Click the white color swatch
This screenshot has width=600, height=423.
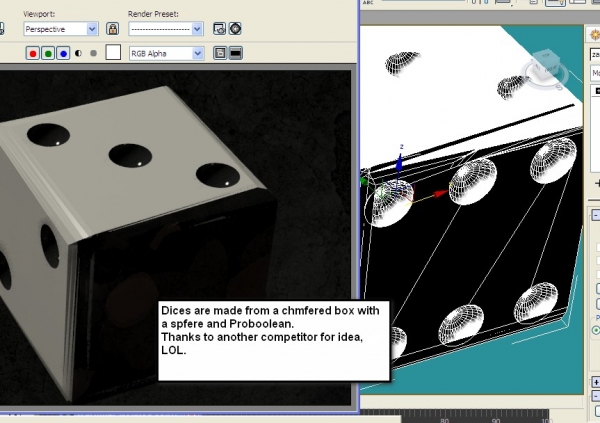click(113, 52)
